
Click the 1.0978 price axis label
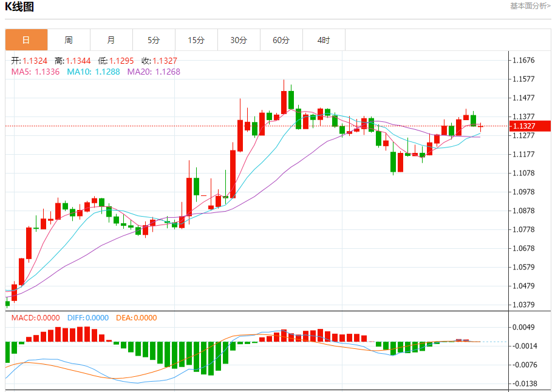pos(524,192)
